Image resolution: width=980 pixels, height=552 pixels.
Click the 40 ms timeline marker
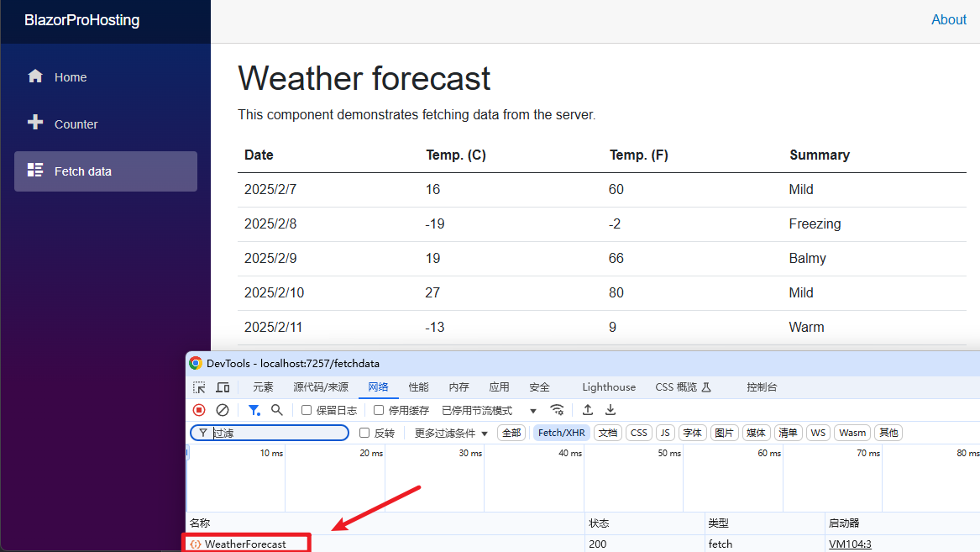[x=570, y=453]
